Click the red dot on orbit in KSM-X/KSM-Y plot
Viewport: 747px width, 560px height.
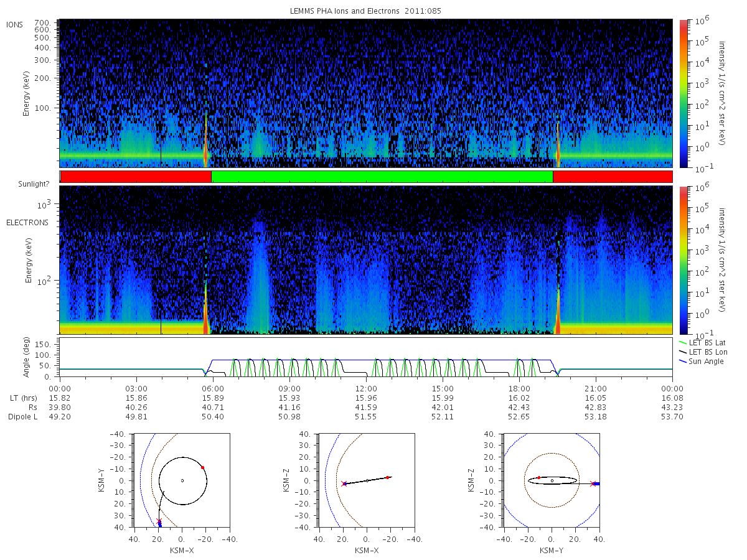coord(202,467)
